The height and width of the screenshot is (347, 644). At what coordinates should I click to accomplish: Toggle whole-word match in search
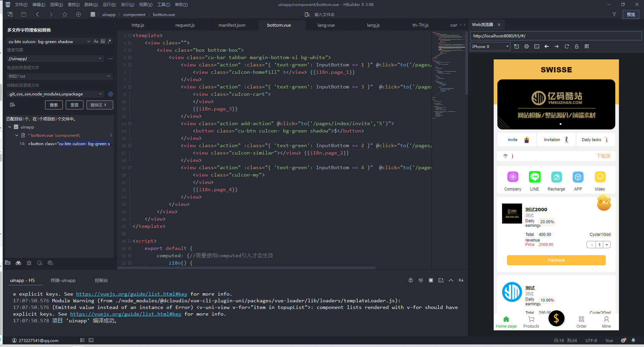[x=103, y=41]
